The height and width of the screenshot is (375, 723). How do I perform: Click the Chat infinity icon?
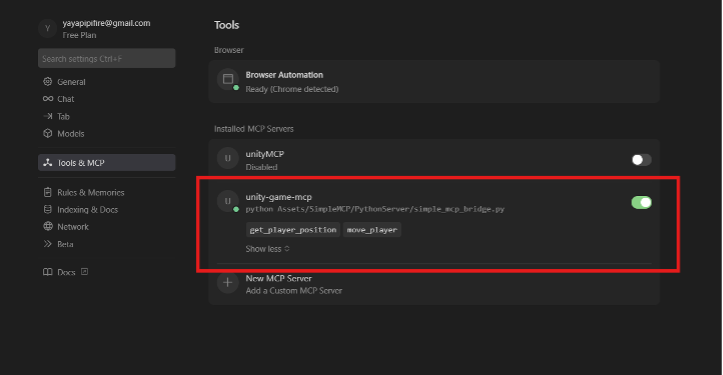pyautogui.click(x=47, y=99)
